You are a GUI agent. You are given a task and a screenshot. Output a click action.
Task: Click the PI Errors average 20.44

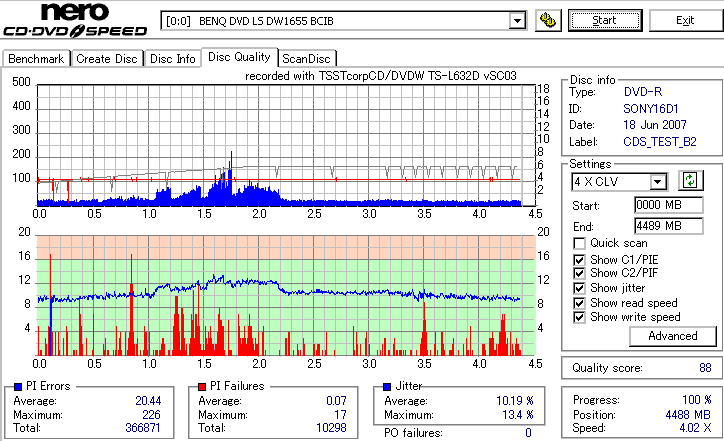pyautogui.click(x=148, y=401)
